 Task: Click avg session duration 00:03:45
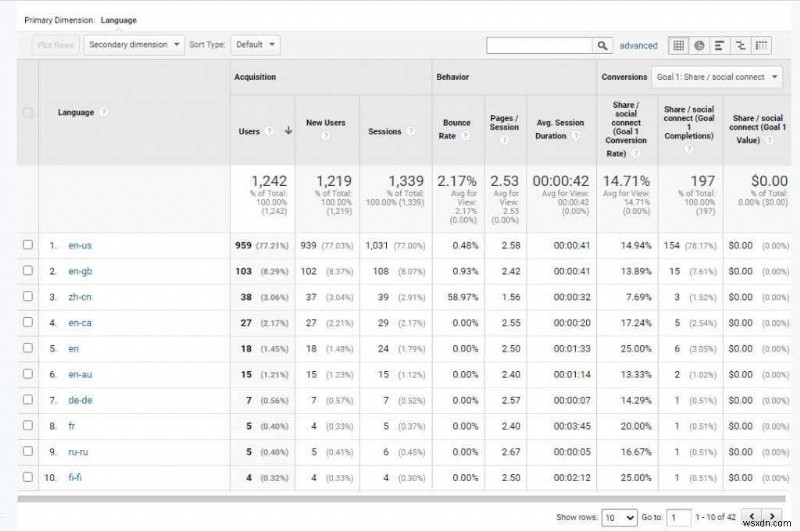coord(572,426)
